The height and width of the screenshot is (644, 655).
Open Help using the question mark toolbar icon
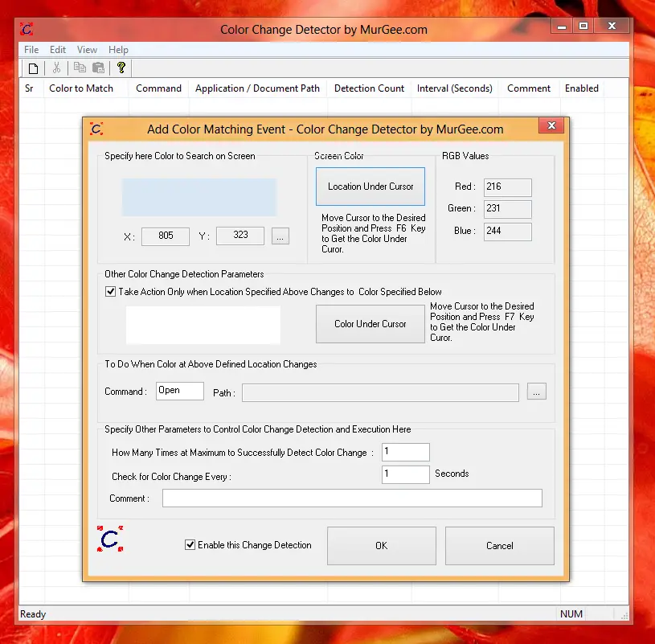pyautogui.click(x=121, y=68)
